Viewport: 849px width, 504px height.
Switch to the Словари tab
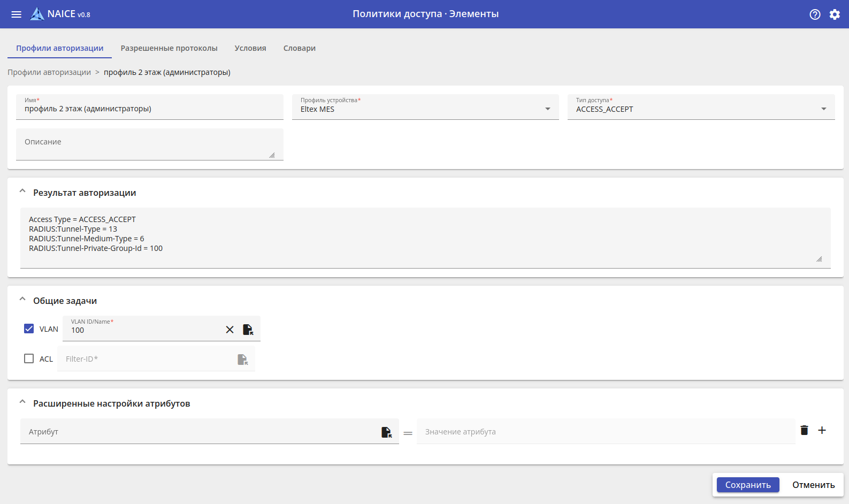coord(300,48)
